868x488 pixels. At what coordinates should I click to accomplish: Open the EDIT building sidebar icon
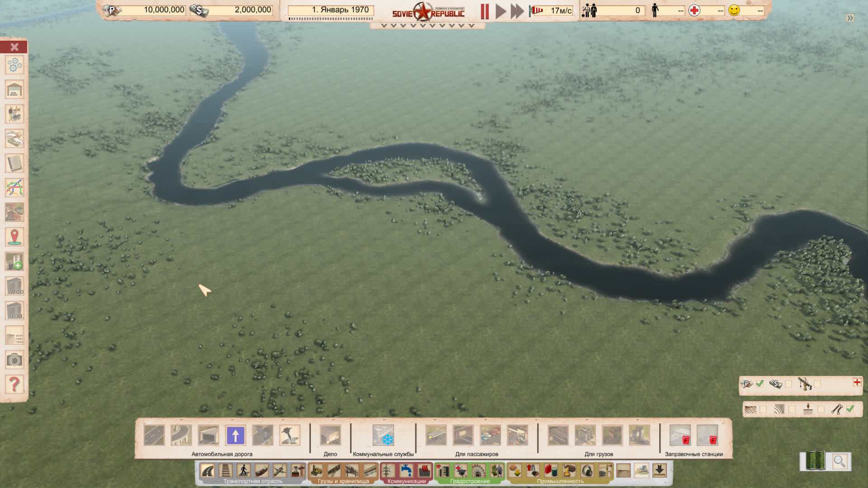pyautogui.click(x=14, y=311)
